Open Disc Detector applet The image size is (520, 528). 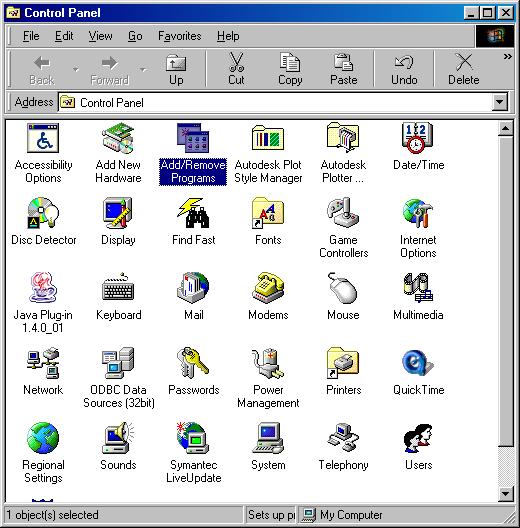(x=43, y=213)
